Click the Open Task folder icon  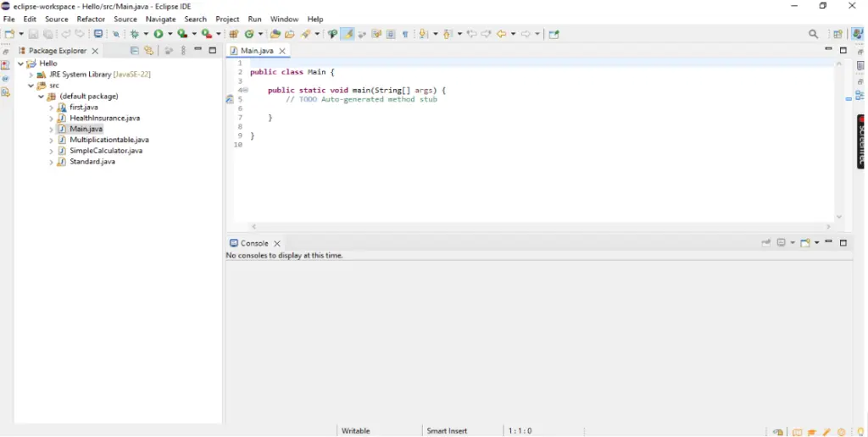[x=290, y=34]
